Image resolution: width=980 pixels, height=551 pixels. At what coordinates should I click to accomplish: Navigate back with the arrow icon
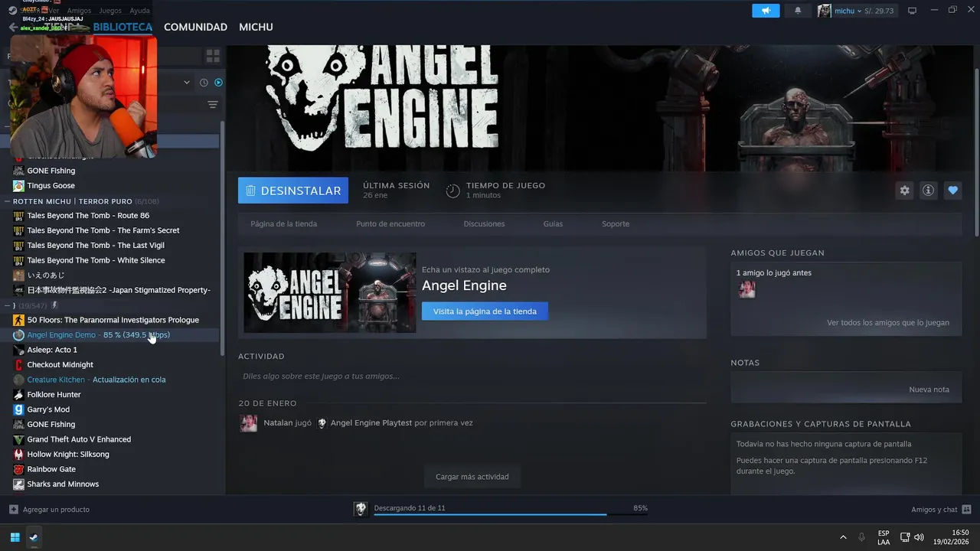pyautogui.click(x=13, y=27)
